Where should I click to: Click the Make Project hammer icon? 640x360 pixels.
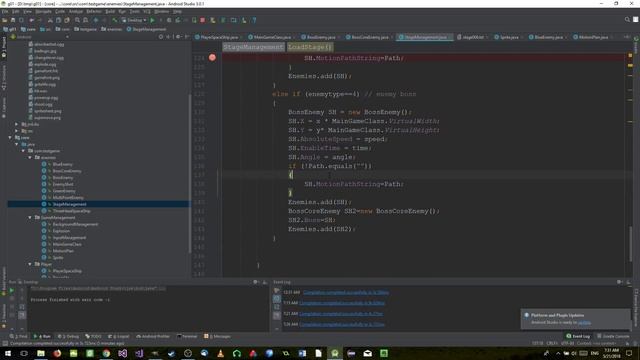point(115,20)
